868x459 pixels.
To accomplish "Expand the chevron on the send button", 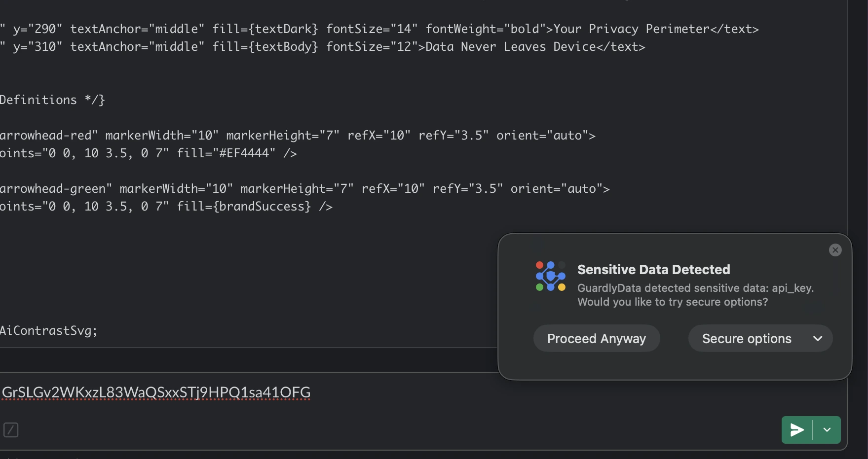I will coord(827,429).
